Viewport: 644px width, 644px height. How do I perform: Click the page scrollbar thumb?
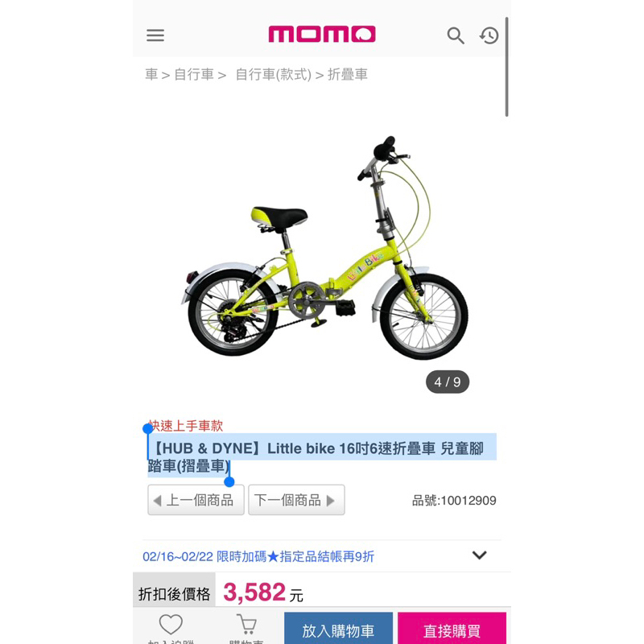507,67
